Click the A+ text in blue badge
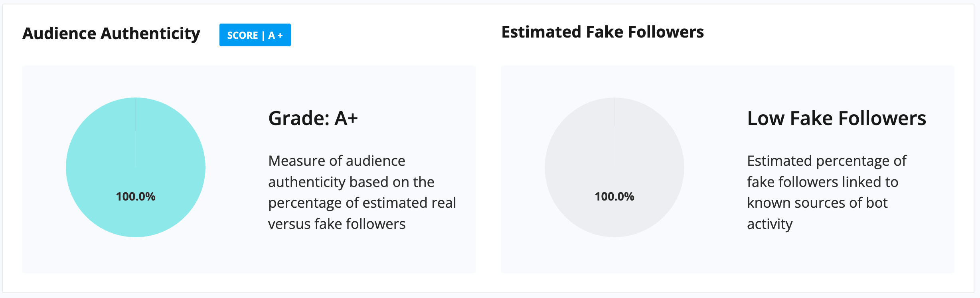Screen dimensions: 980x298 point(276,36)
